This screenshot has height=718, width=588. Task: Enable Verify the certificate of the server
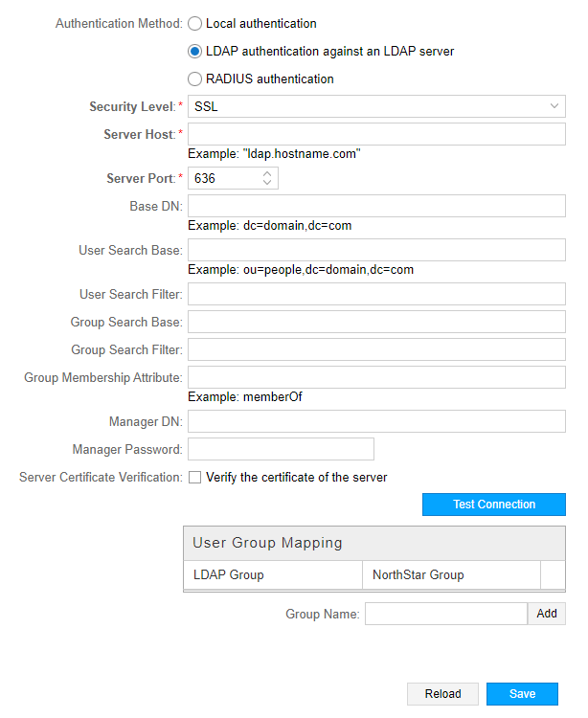point(194,477)
